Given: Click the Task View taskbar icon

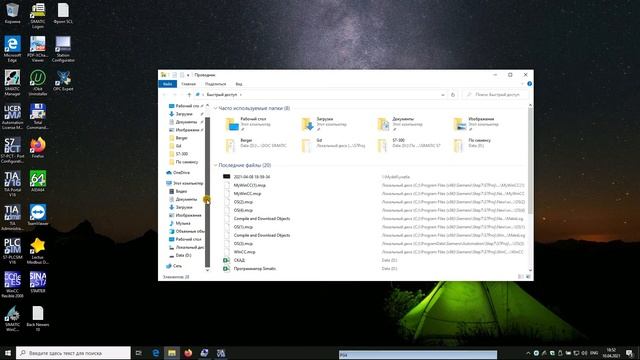Looking at the screenshot, I should [x=139, y=353].
